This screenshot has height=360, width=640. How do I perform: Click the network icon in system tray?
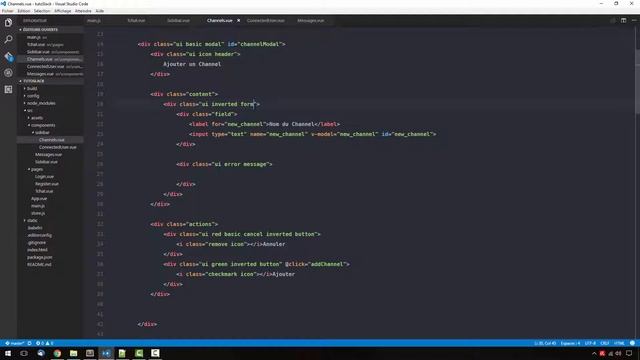pyautogui.click(x=611, y=353)
